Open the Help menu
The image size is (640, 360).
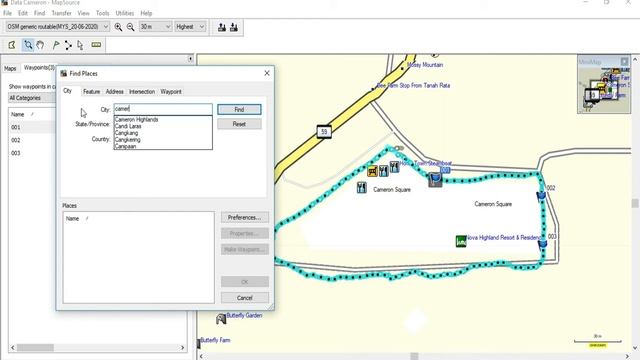[146, 13]
